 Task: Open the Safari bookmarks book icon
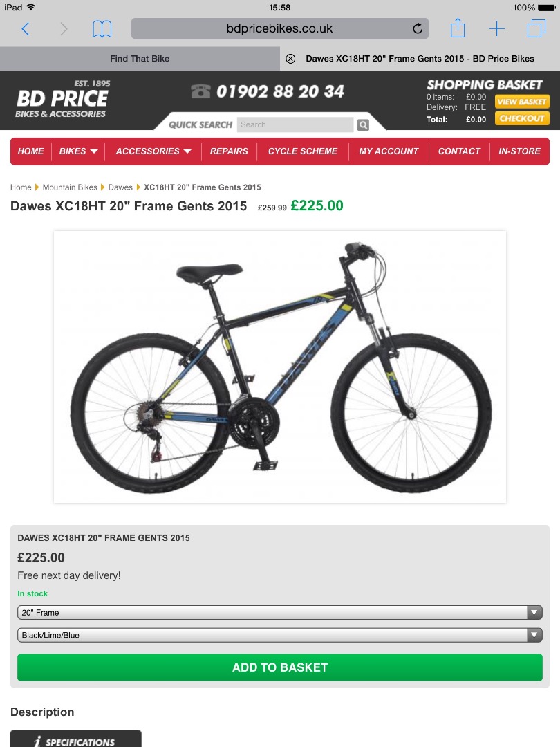pyautogui.click(x=102, y=29)
